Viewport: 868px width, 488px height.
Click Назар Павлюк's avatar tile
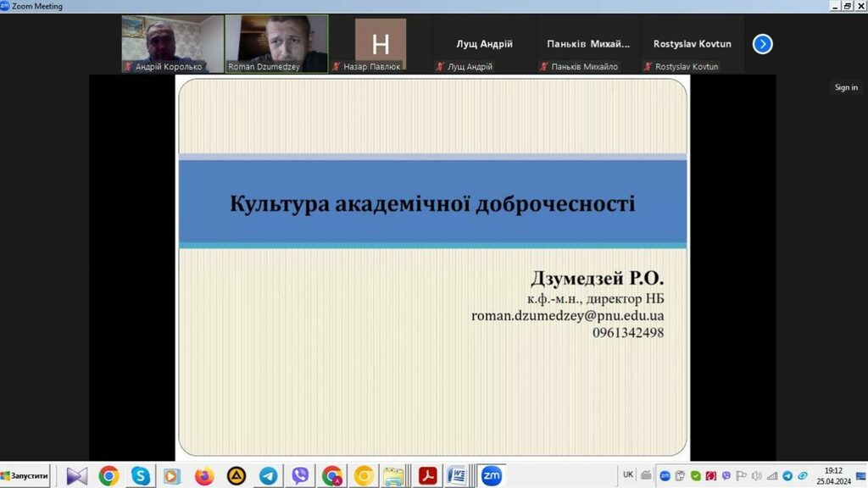tap(381, 43)
